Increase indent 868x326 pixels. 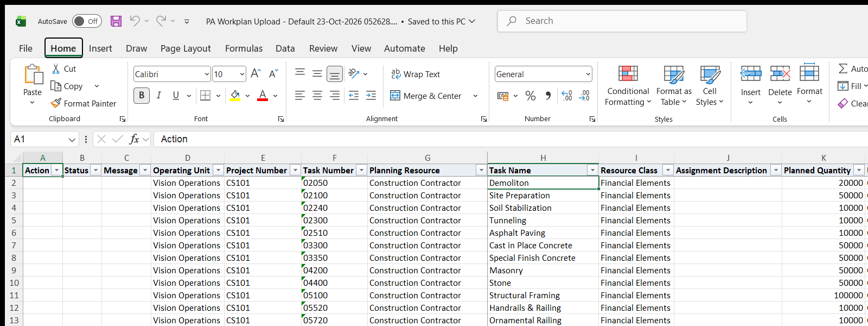pos(371,96)
